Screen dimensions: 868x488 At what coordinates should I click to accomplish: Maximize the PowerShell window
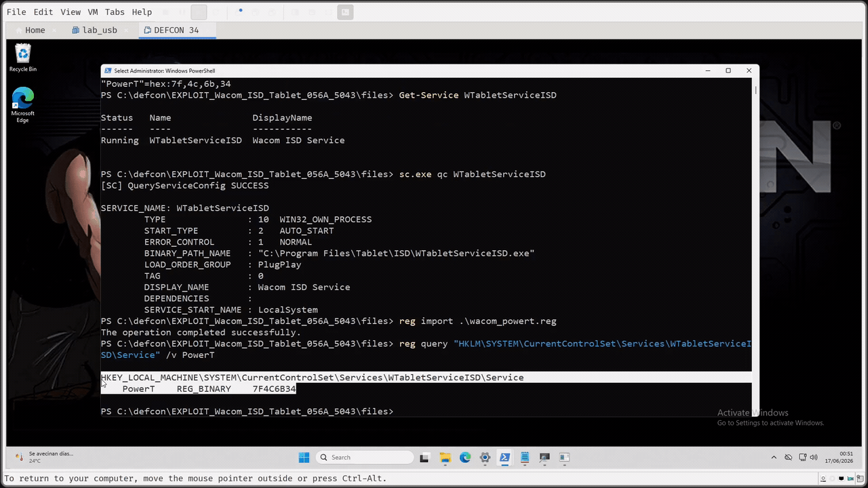(x=728, y=70)
